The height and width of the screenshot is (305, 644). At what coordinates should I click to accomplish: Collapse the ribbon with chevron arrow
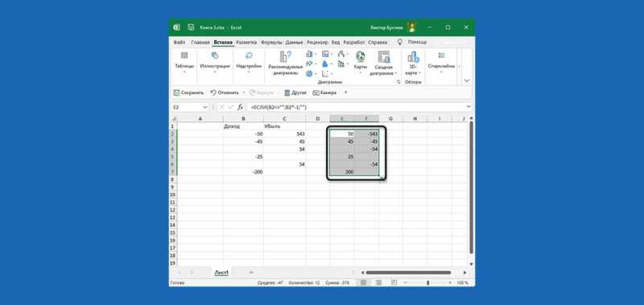467,80
